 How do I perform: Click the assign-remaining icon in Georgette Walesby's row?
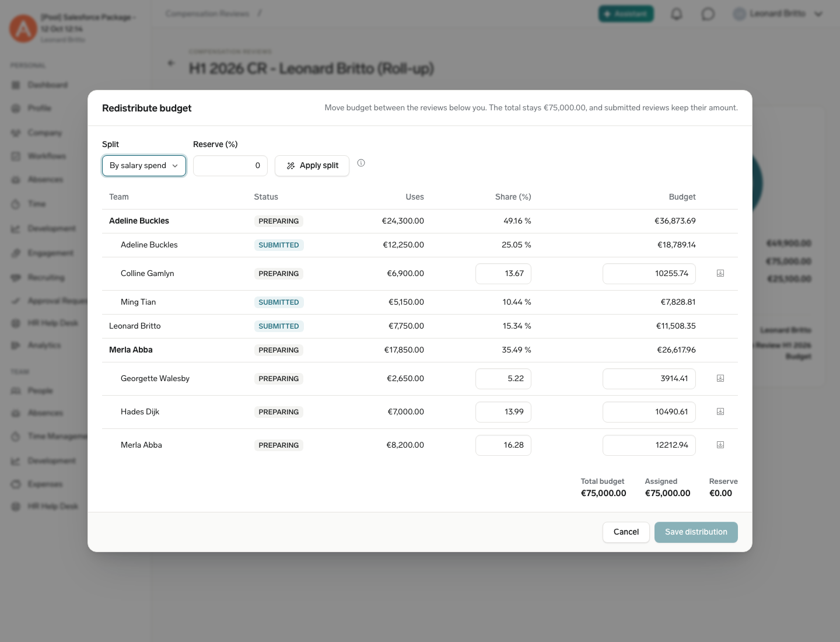coord(720,378)
